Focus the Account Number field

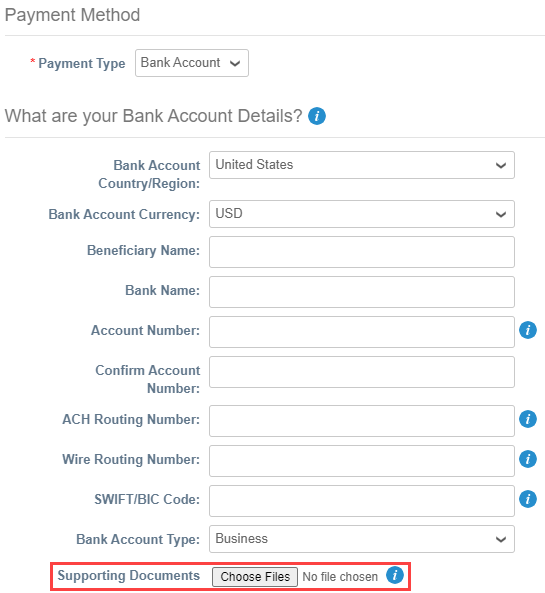(x=362, y=332)
